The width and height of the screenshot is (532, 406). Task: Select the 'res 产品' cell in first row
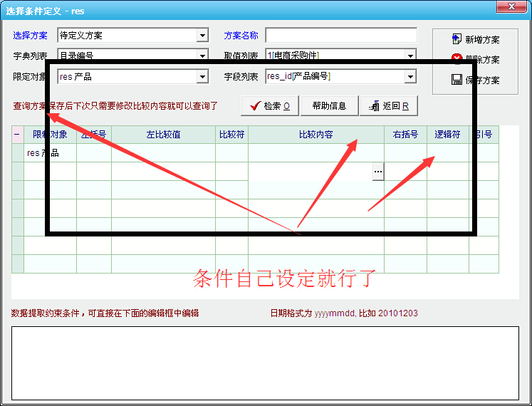pyautogui.click(x=50, y=153)
